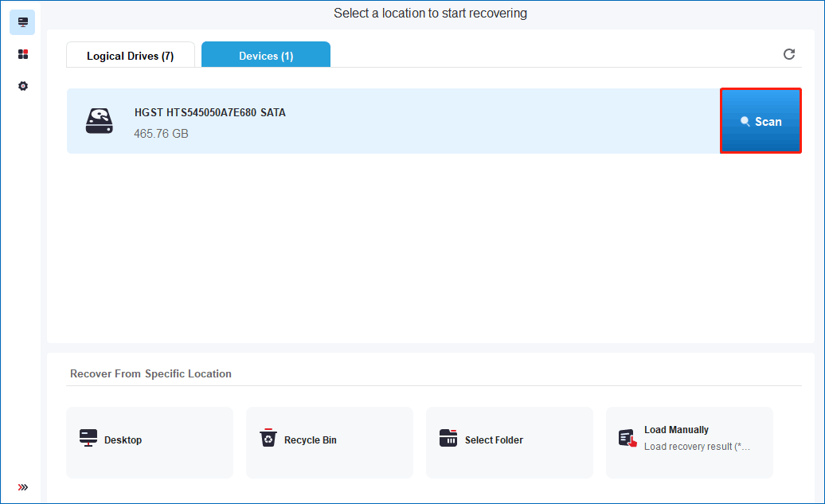The width and height of the screenshot is (825, 504).
Task: Switch to the Logical Drives (7) tab
Action: click(x=131, y=55)
